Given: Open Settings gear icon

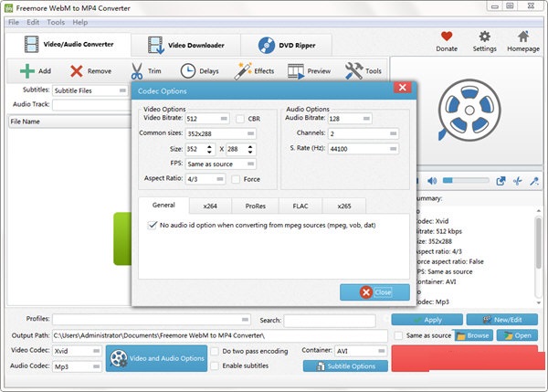Looking at the screenshot, I should [484, 37].
